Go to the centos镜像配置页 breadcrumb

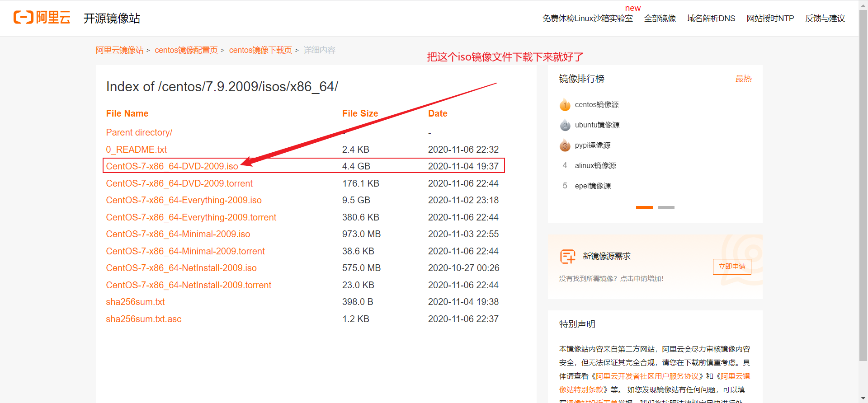point(186,50)
